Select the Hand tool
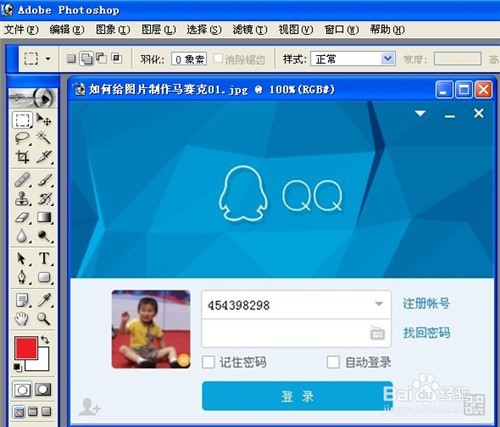The width and height of the screenshot is (500, 427). coord(23,319)
